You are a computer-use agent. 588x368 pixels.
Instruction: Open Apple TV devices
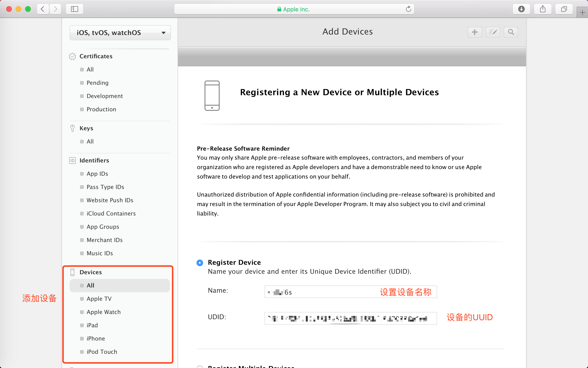point(99,299)
